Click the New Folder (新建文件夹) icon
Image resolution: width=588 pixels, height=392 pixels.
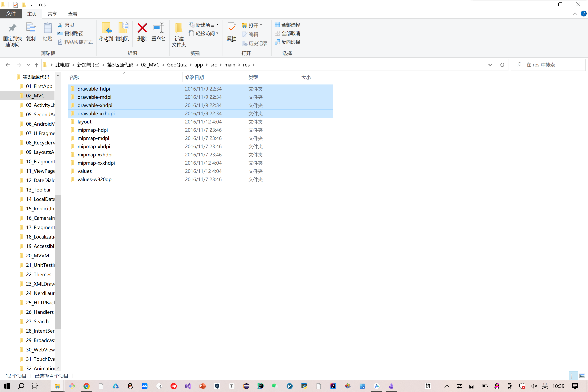tap(179, 28)
